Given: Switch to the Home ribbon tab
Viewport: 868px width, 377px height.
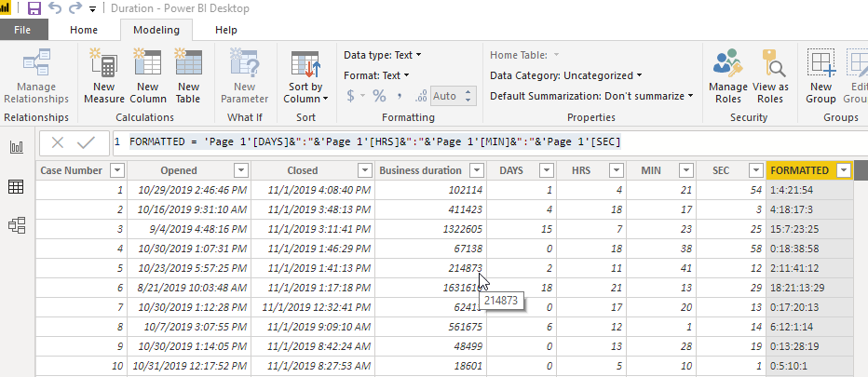Looking at the screenshot, I should pyautogui.click(x=84, y=30).
